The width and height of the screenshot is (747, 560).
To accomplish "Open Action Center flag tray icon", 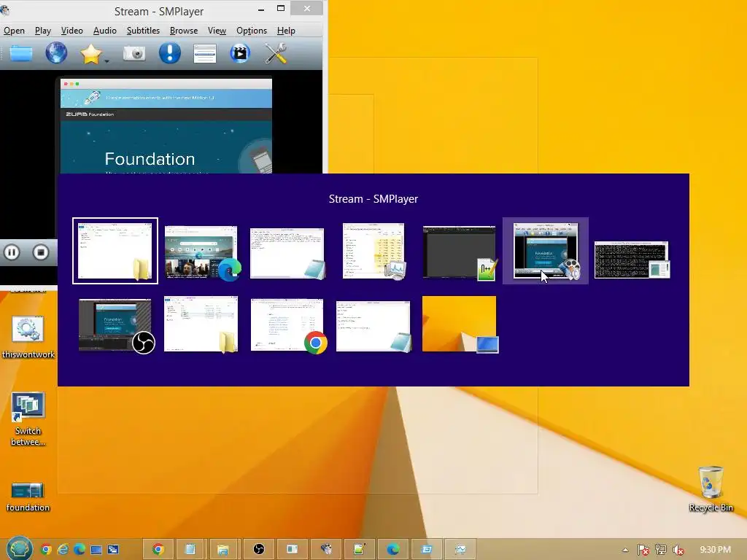I will pos(643,550).
